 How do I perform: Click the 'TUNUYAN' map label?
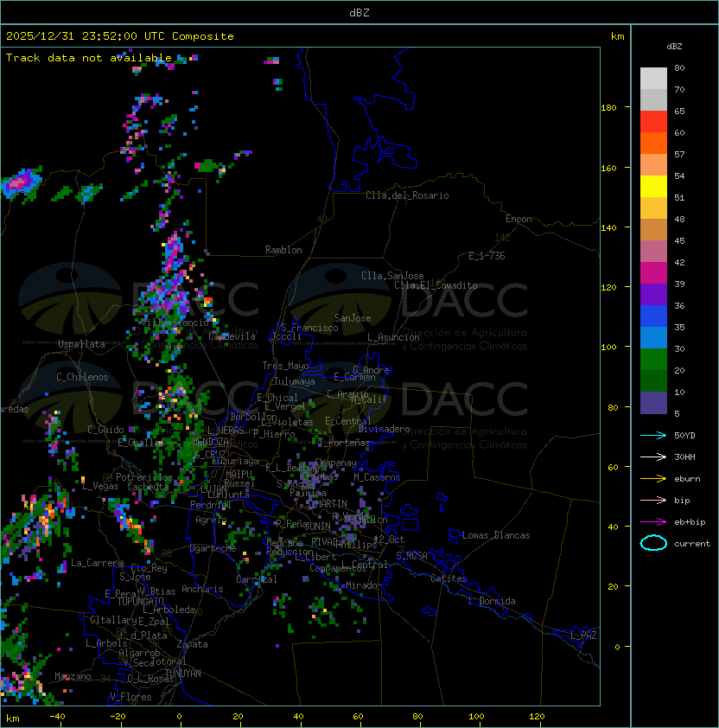[x=183, y=674]
